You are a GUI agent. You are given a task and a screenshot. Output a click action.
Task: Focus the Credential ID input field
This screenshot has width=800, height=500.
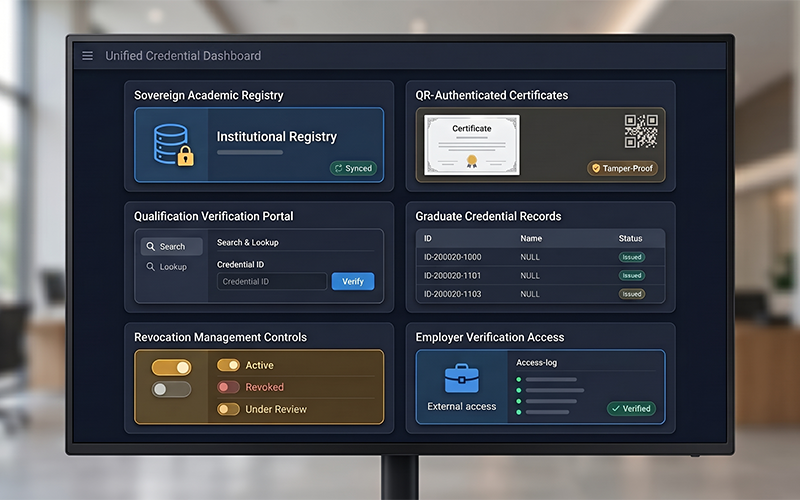272,282
